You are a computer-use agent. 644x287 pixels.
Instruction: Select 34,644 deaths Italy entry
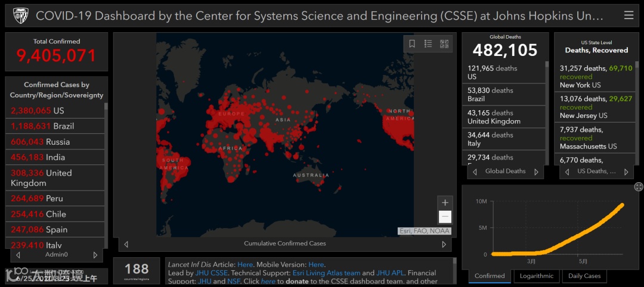tap(503, 139)
